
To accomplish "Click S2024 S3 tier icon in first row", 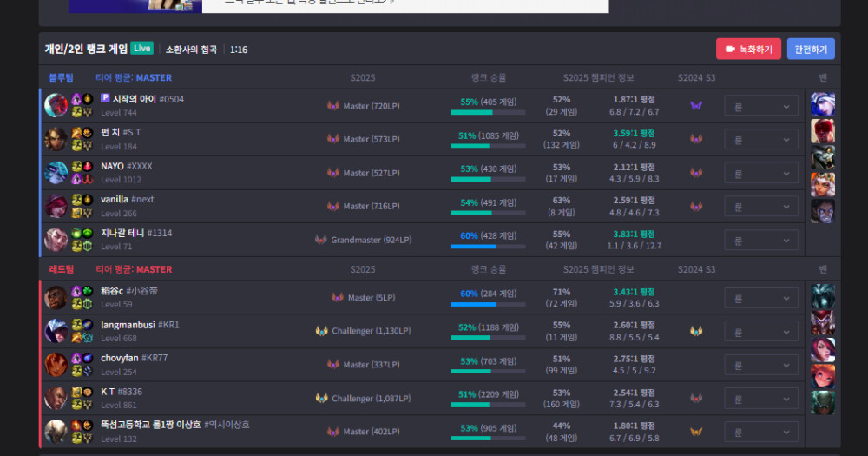I will tap(696, 106).
